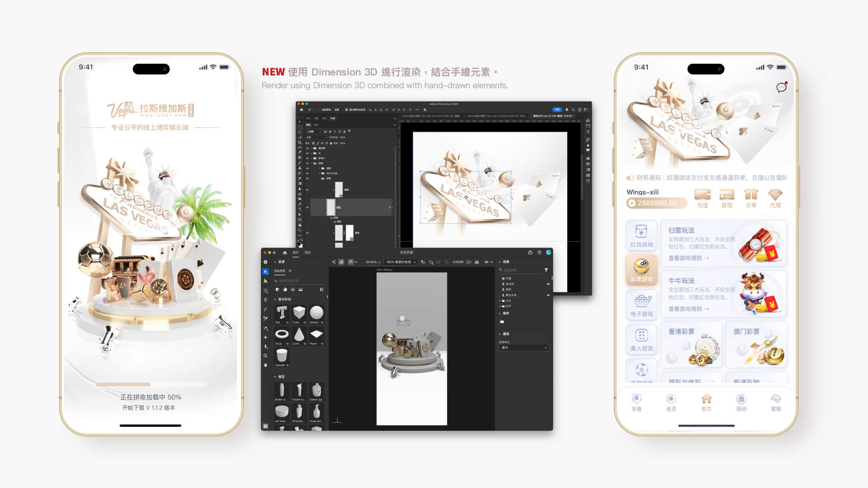This screenshot has width=868, height=488.
Task: Open 查看游戏规则 link under 牛牛玩法
Action: [689, 309]
